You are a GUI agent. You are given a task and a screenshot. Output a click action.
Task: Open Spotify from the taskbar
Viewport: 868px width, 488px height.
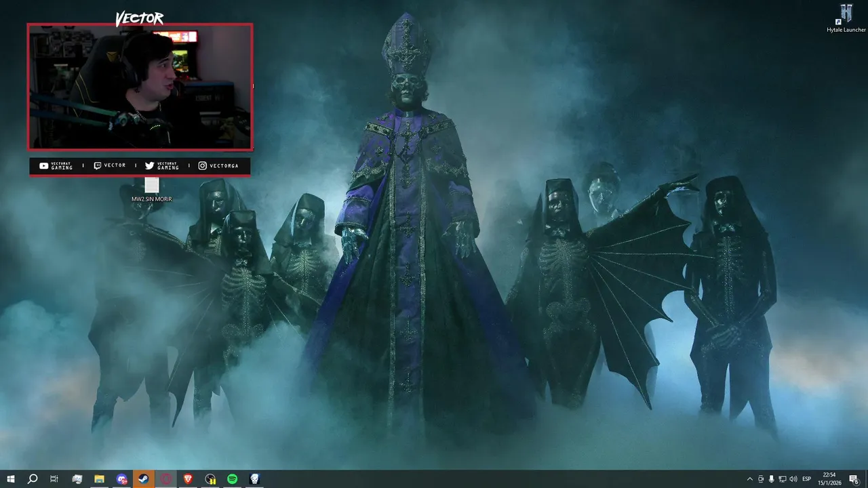point(233,479)
